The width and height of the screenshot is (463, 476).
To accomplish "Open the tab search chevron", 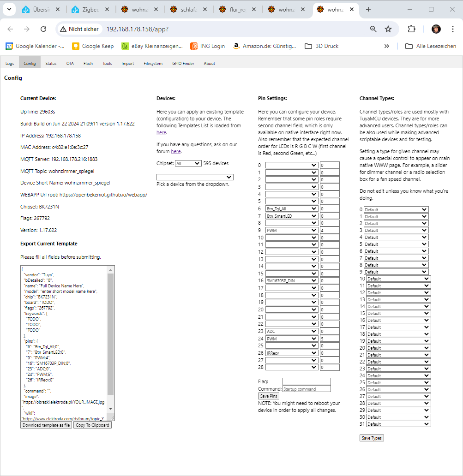I will click(x=9, y=9).
